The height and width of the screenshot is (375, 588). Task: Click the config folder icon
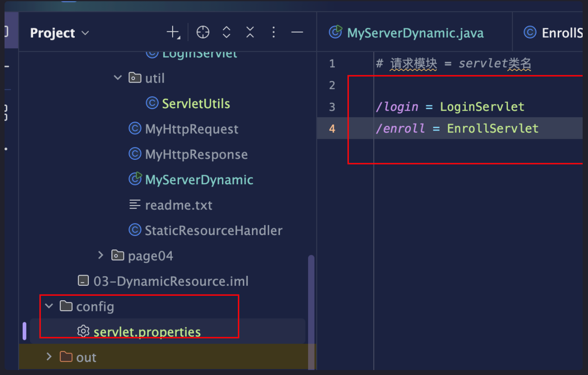[66, 306]
